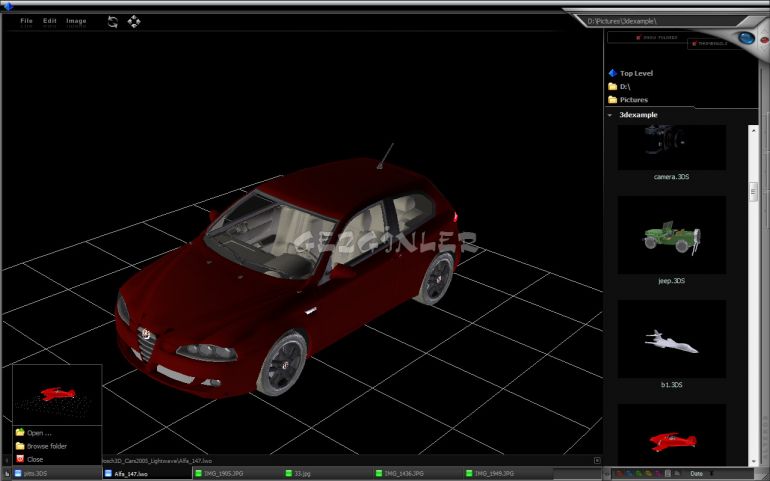Choose Open ... from the popup menu
Screen dimensions: 770x481
39,433
